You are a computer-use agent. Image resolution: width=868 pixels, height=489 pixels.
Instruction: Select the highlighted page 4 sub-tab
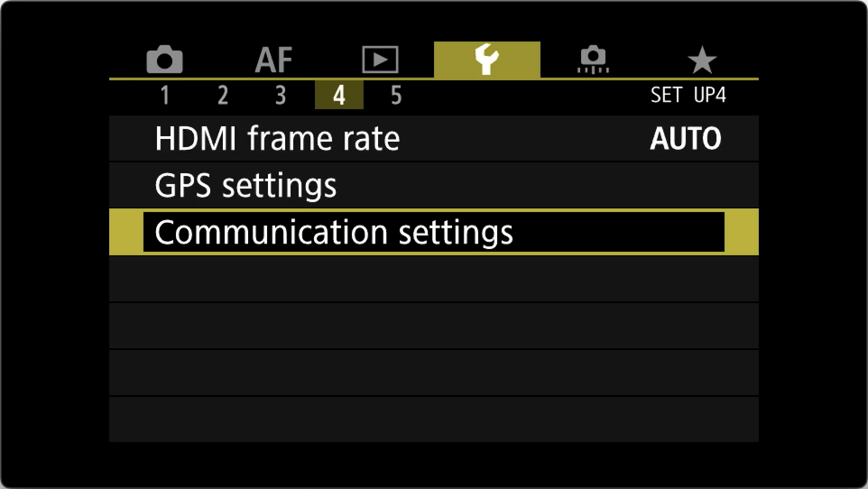click(x=339, y=95)
